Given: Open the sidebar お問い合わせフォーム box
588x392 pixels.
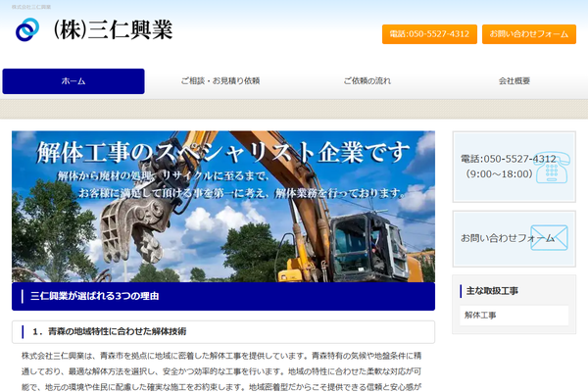Looking at the screenshot, I should (x=514, y=238).
